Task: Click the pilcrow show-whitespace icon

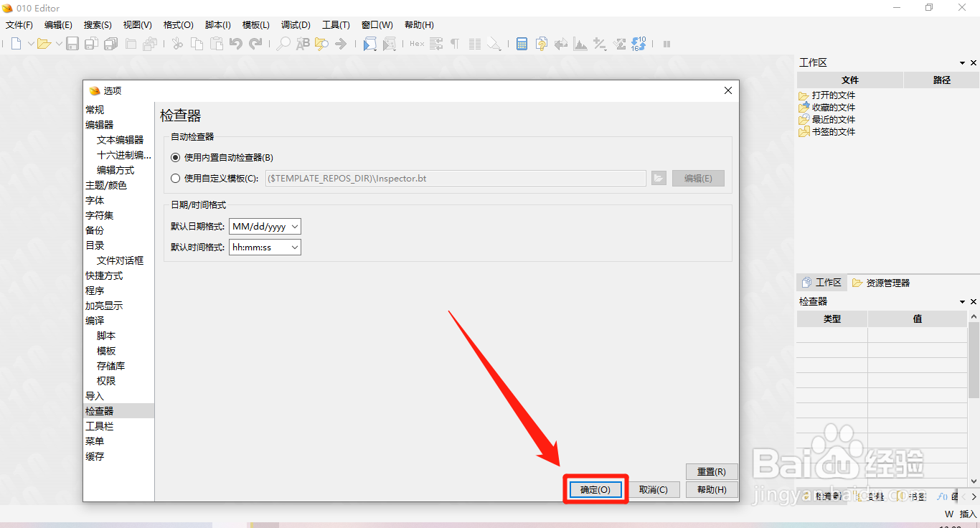Action: tap(454, 44)
